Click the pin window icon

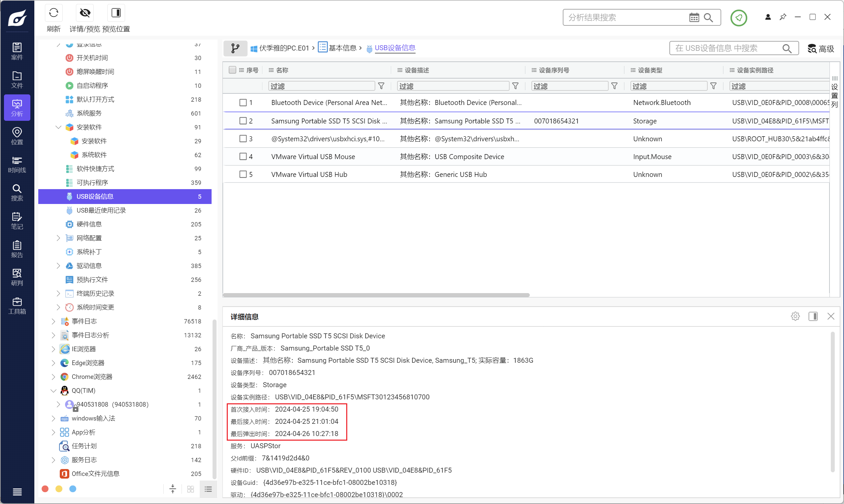(x=783, y=17)
